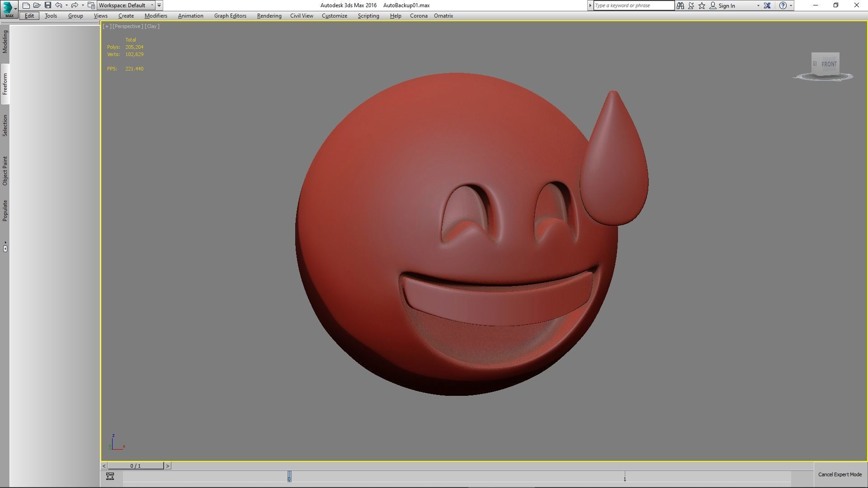This screenshot has height=488, width=868.
Task: Switch to the Selection ribbon tab
Action: [5, 125]
